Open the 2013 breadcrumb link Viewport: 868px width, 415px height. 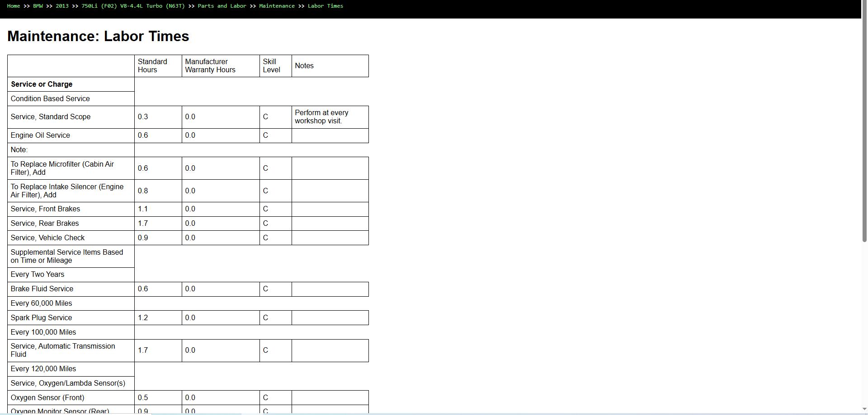click(x=62, y=6)
